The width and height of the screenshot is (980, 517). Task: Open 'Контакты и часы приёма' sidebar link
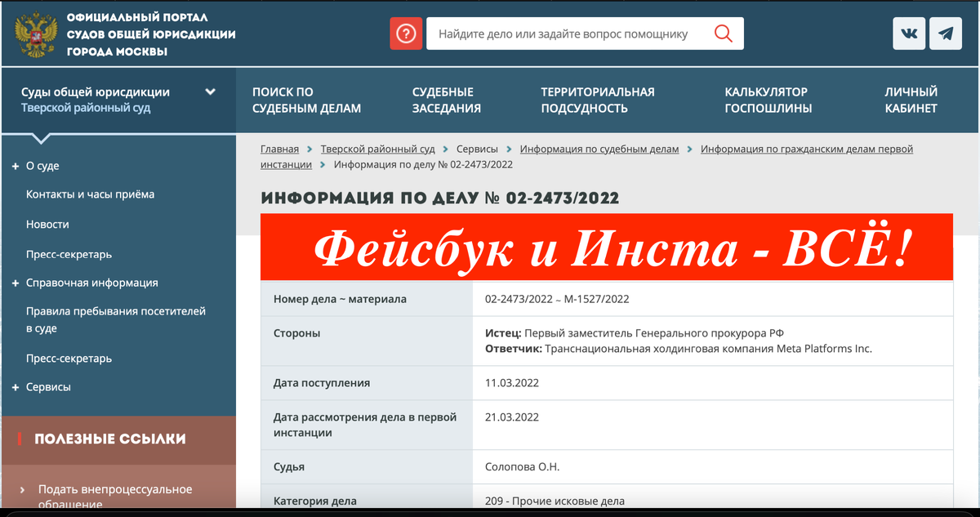(90, 194)
